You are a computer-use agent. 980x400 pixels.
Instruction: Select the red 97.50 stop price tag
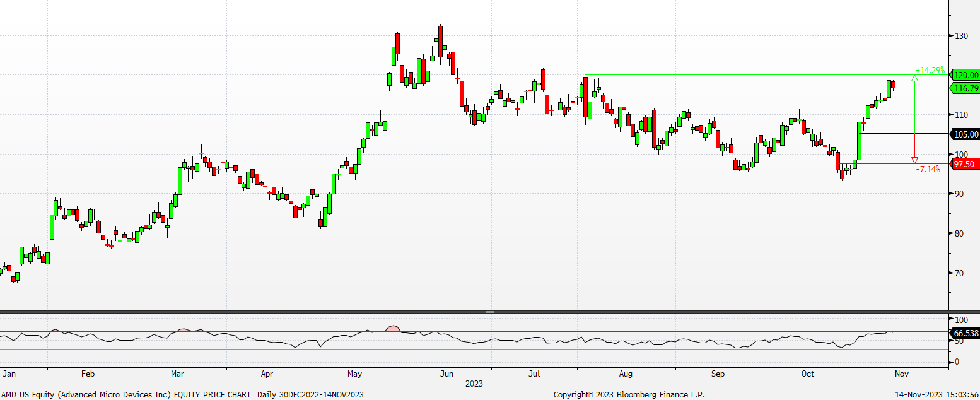[965, 163]
